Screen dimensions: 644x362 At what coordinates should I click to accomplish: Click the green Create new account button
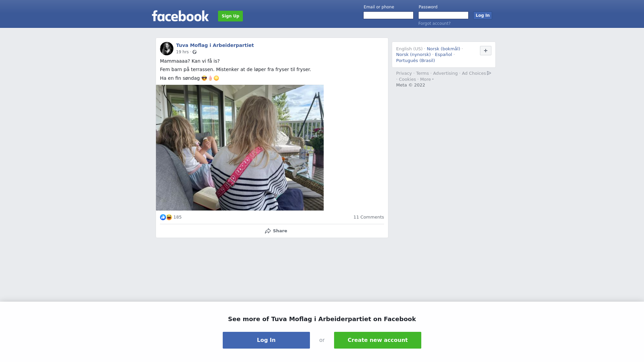[378, 340]
